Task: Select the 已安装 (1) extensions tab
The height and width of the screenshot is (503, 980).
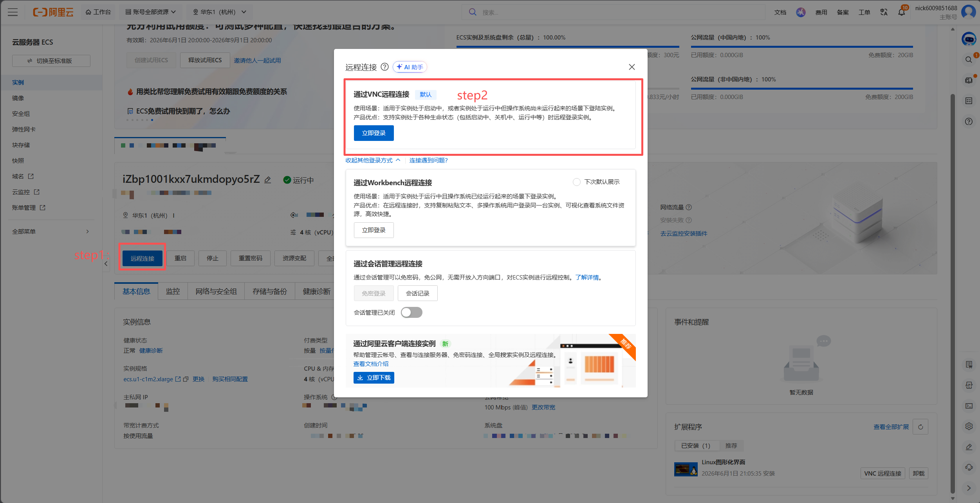Action: point(696,446)
